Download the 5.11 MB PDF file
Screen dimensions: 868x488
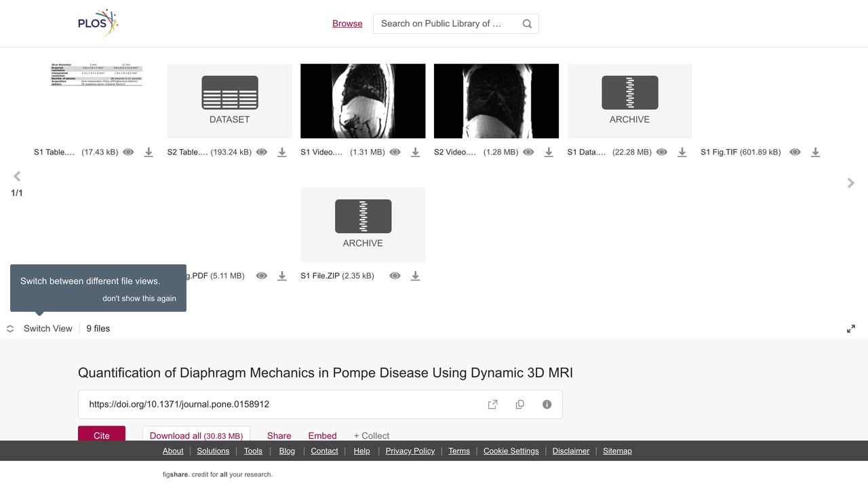282,276
